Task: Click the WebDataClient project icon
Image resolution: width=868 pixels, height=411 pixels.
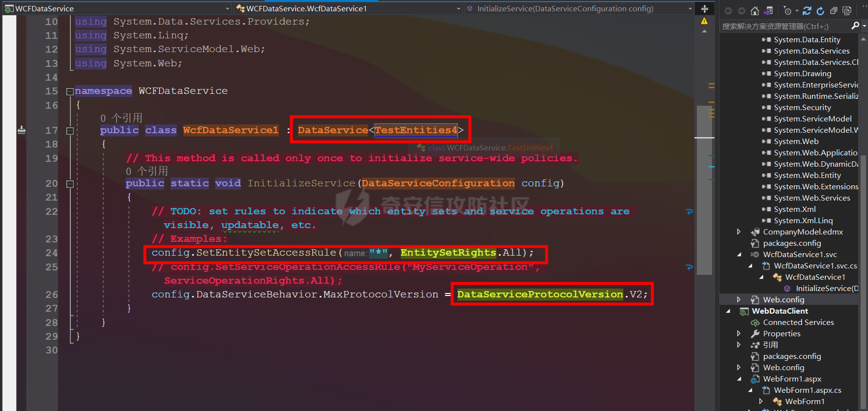Action: point(744,311)
